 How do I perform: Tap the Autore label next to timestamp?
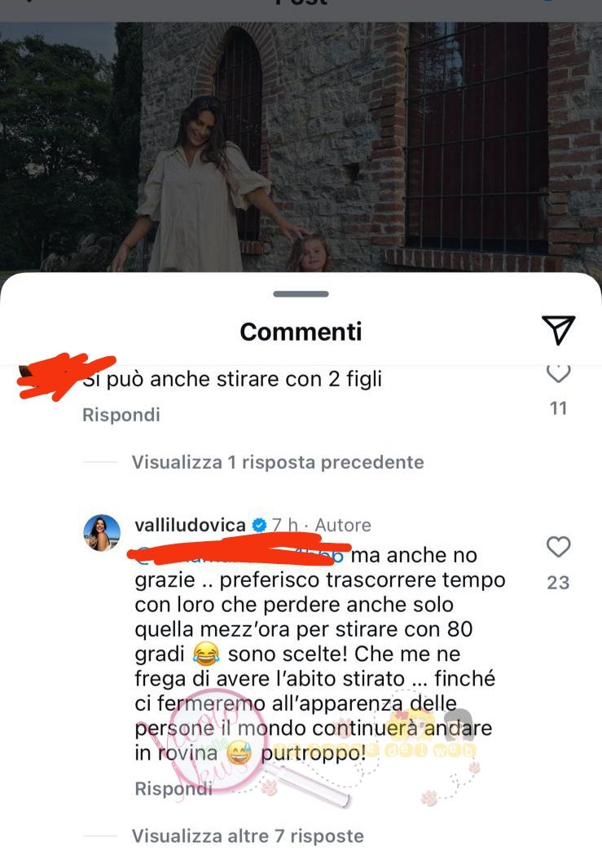(x=343, y=525)
